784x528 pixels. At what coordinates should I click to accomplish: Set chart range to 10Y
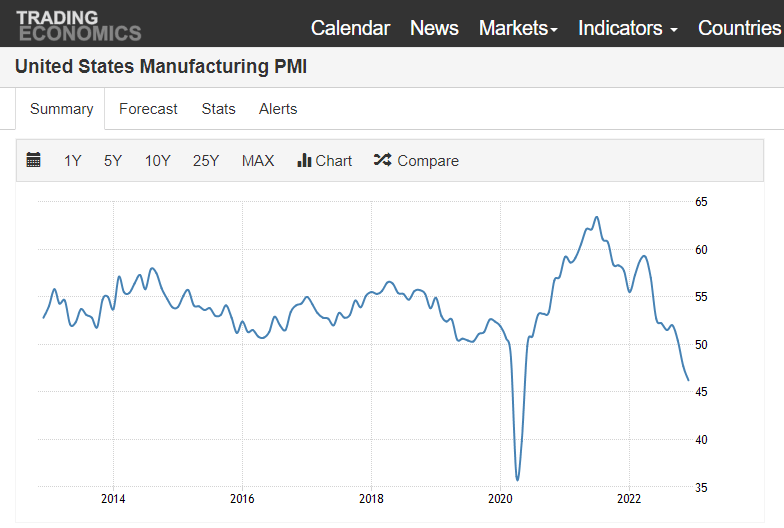[158, 161]
